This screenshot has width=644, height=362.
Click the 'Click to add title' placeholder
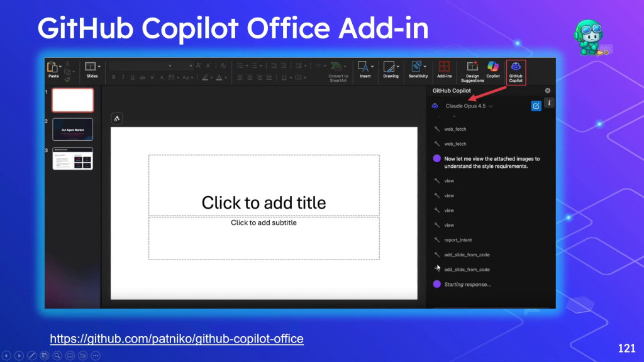264,185
